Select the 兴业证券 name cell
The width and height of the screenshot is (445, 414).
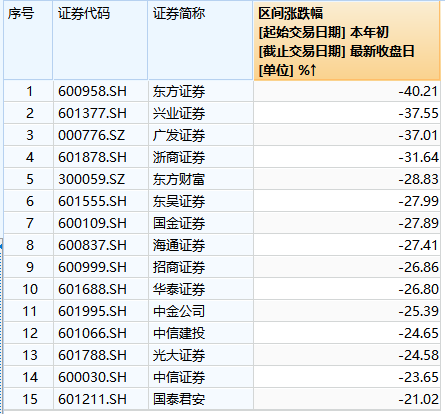179,113
